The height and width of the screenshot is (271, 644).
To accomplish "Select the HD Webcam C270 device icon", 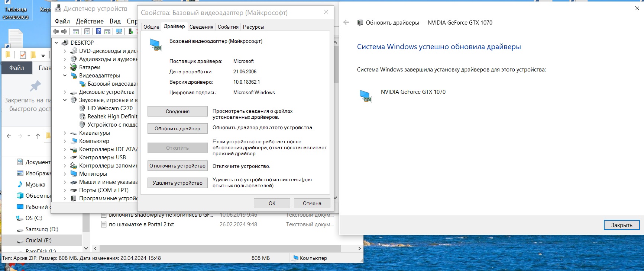I will 82,108.
